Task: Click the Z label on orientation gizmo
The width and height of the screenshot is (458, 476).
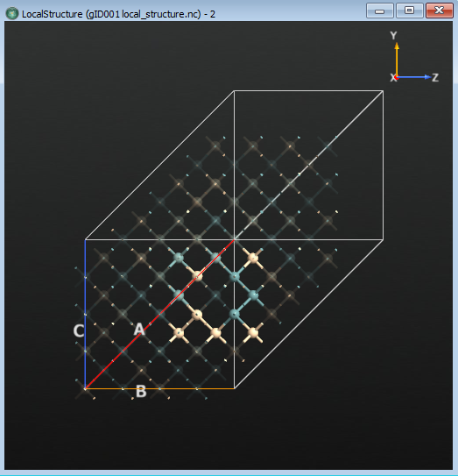Action: 435,78
